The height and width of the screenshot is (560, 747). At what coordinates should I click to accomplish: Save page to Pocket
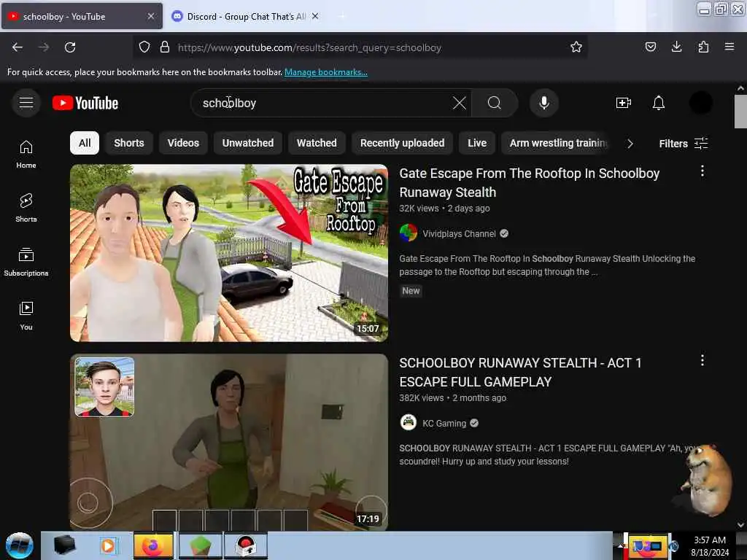point(650,47)
